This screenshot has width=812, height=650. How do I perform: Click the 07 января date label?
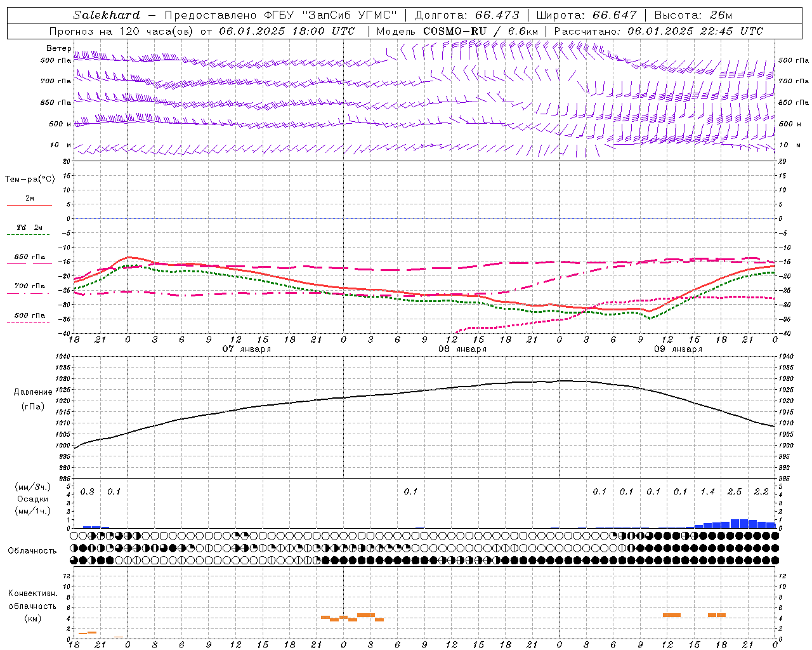point(246,349)
